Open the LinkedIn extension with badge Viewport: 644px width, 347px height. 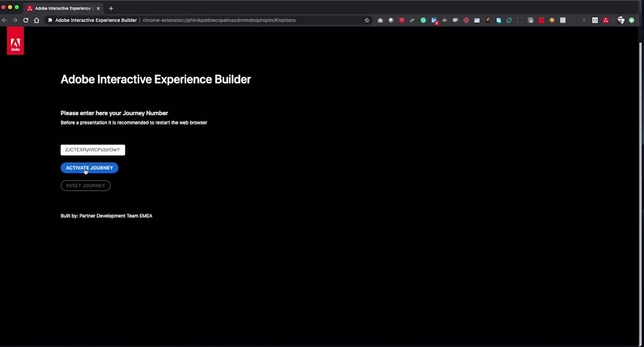click(x=434, y=20)
